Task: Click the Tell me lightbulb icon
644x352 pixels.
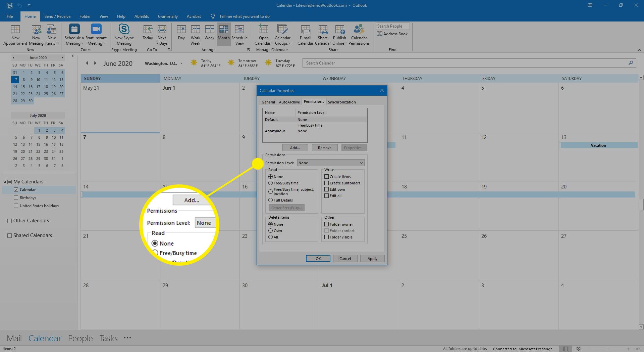Action: click(213, 16)
